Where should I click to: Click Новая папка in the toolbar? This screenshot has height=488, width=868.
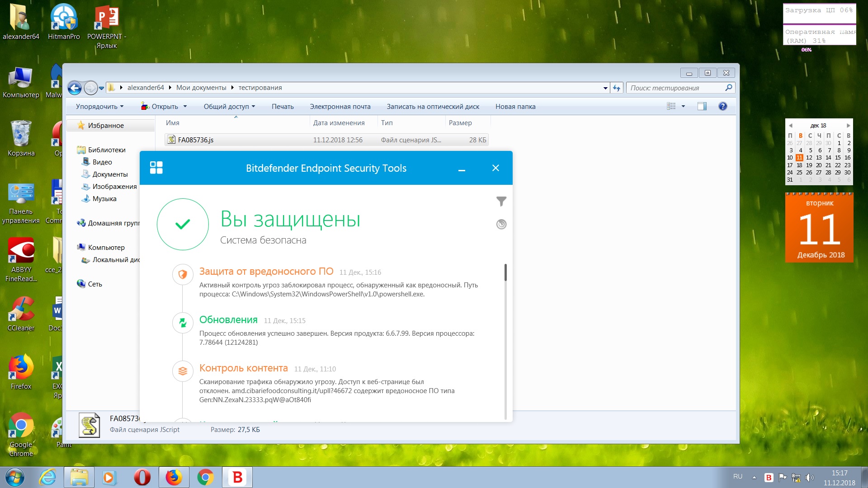[x=515, y=107]
